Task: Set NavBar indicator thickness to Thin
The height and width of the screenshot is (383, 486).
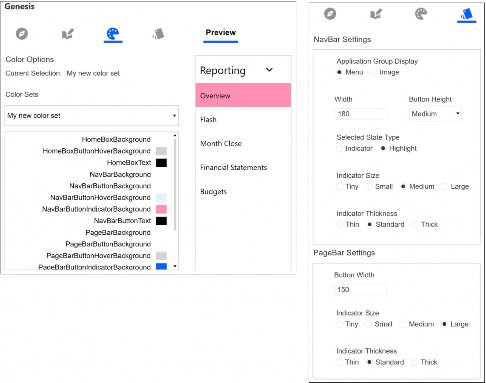Action: (x=339, y=224)
